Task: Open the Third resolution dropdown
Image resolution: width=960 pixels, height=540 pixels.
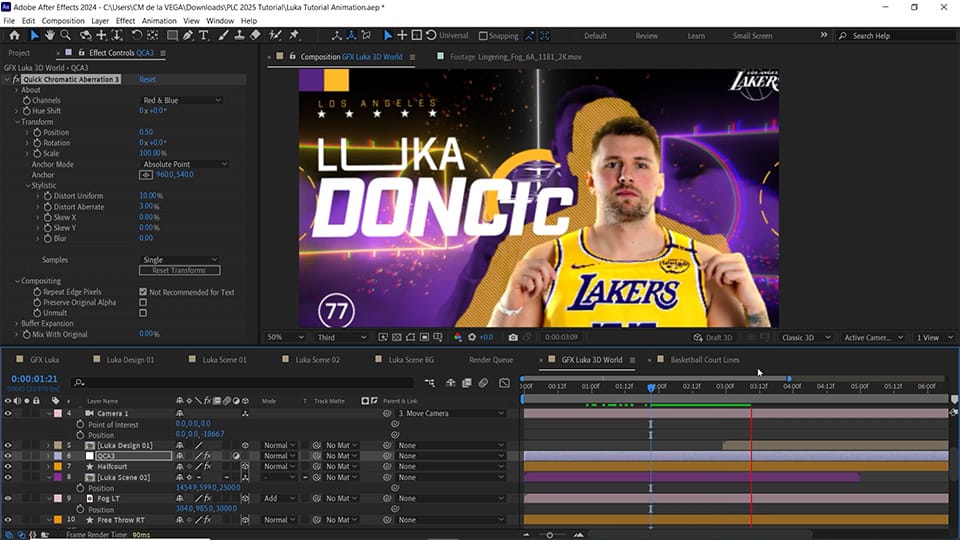Action: point(341,337)
